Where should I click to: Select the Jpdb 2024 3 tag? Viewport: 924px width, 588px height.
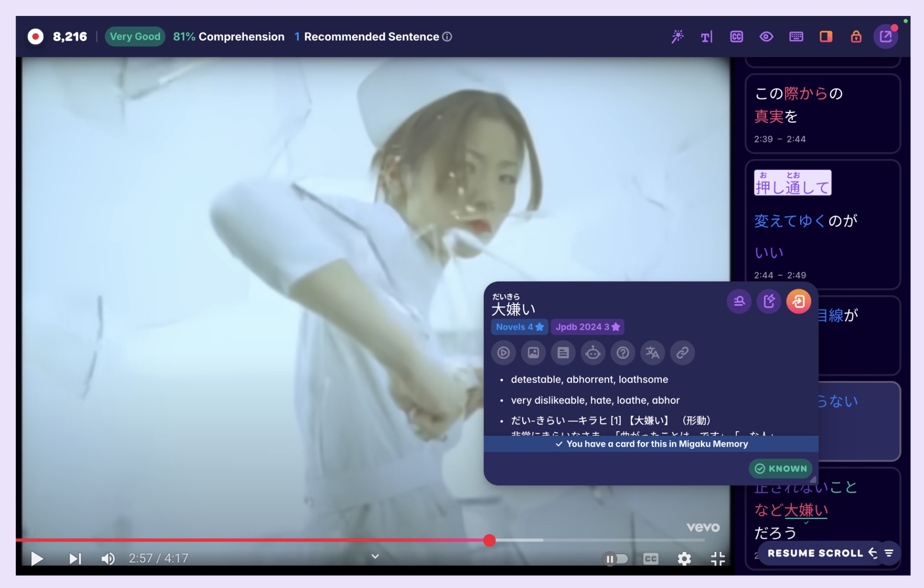pos(587,327)
